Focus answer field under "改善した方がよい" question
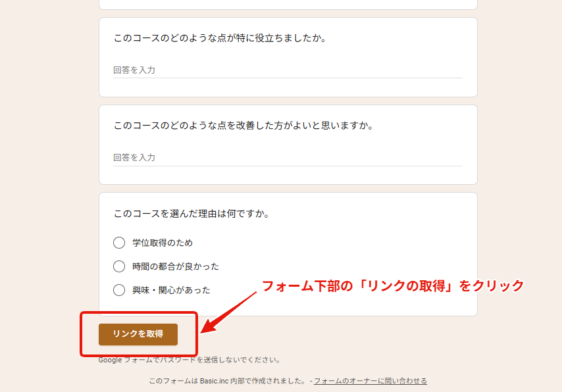This screenshot has height=392, width=562. (288, 157)
